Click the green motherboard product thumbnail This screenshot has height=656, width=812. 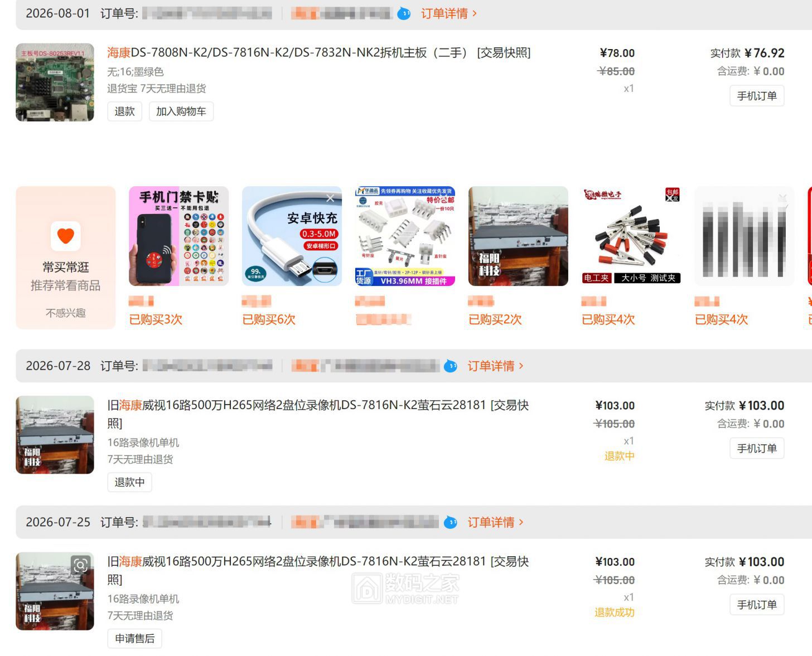click(x=55, y=82)
